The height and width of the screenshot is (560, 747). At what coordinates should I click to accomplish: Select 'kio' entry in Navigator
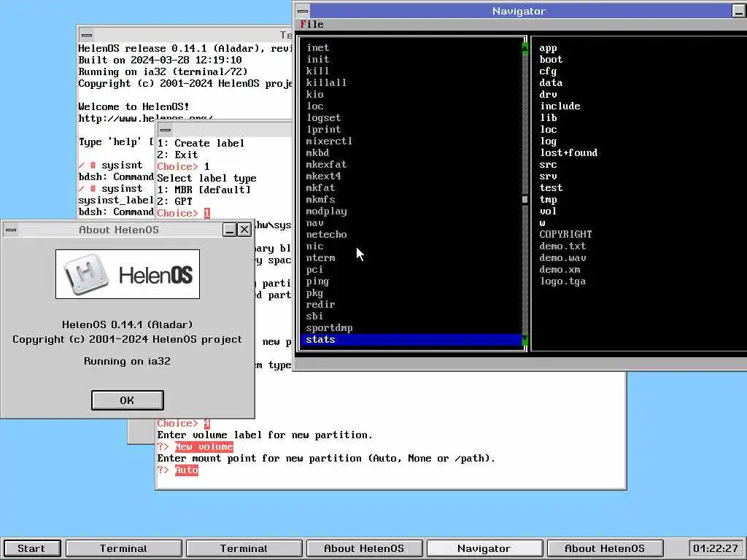pyautogui.click(x=315, y=94)
